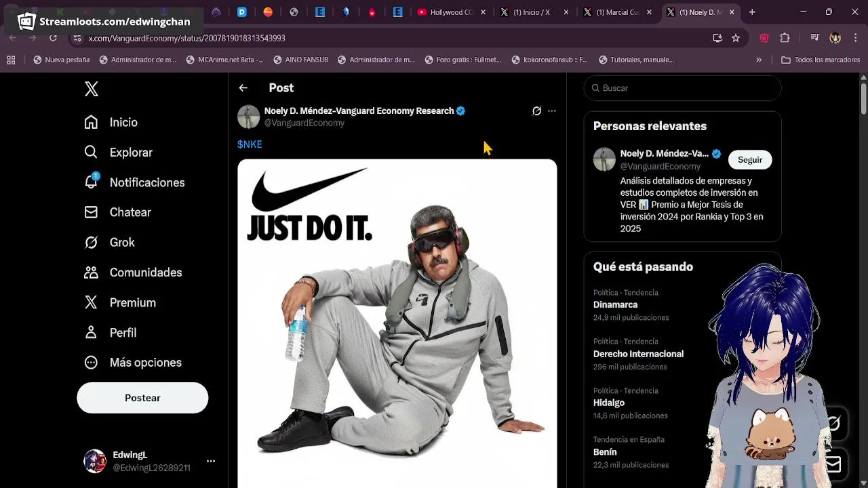Image resolution: width=868 pixels, height=488 pixels.
Task: Open the @VanguardEconomy handle in post
Action: [304, 123]
